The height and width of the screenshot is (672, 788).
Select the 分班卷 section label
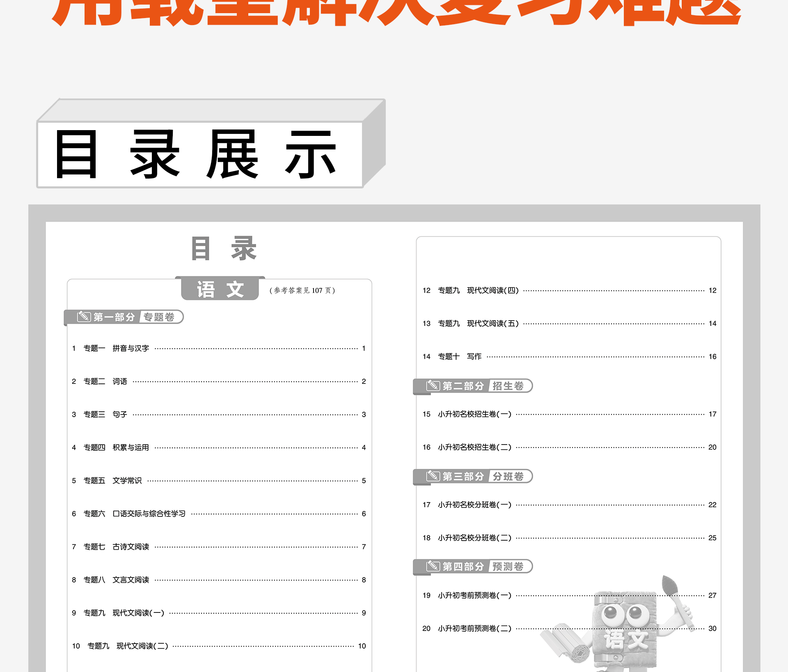(x=508, y=476)
